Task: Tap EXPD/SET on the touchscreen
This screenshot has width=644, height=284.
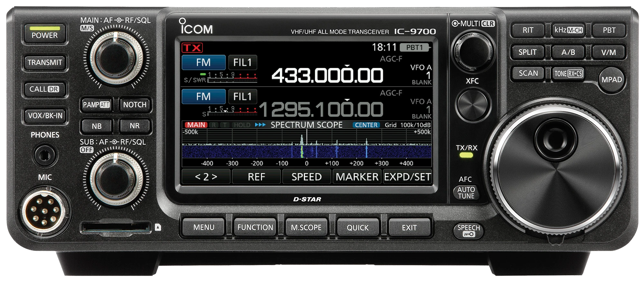Action: (x=407, y=177)
